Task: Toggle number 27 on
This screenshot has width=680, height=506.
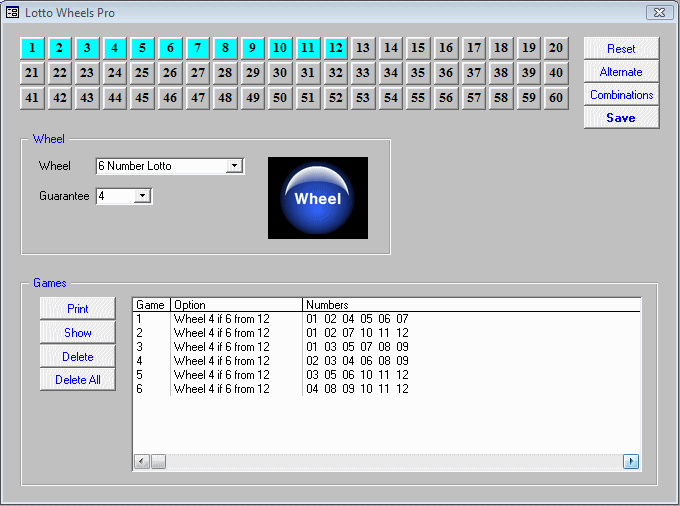Action: (x=197, y=72)
